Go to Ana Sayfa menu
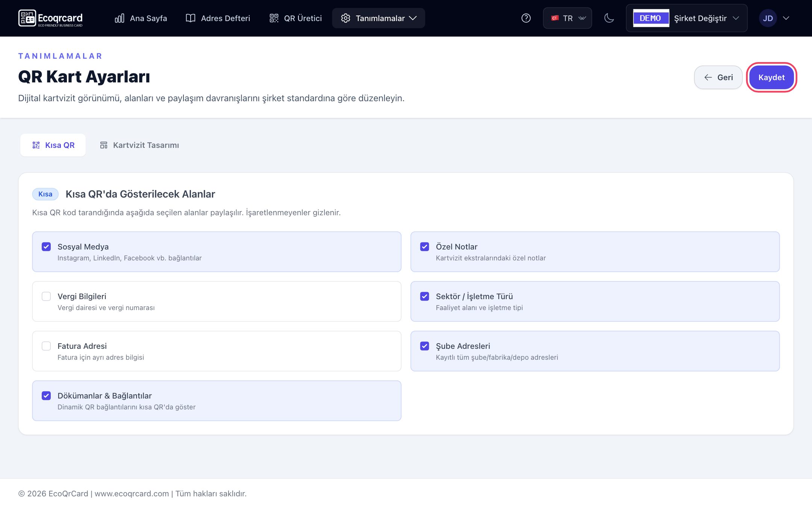This screenshot has width=812, height=508. click(x=141, y=18)
